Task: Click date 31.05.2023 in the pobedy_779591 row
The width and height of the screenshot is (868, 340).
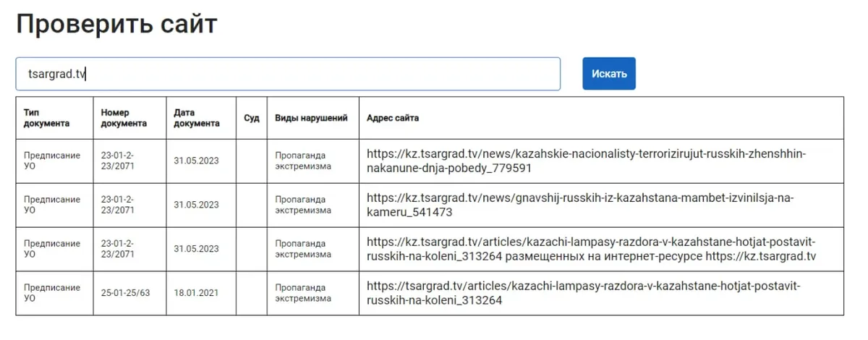Action: (196, 161)
